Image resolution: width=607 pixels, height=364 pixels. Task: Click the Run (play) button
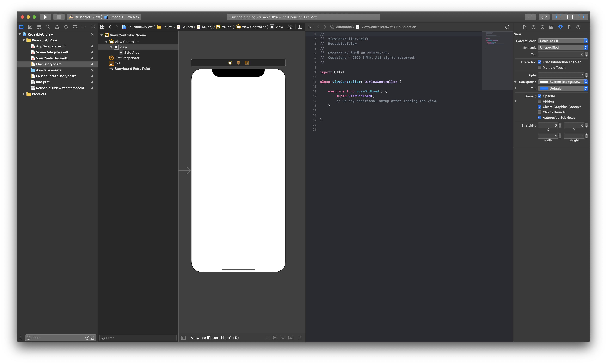(x=45, y=17)
